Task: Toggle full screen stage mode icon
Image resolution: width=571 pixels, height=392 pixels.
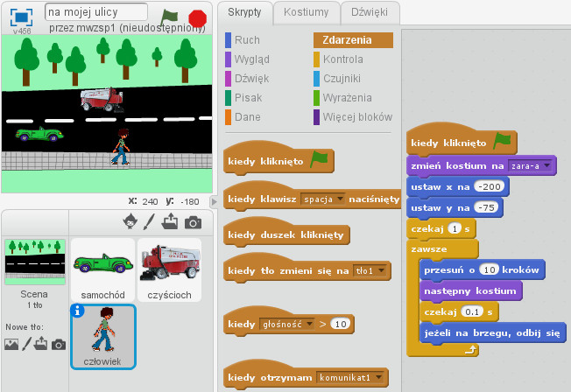Action: 22,17
